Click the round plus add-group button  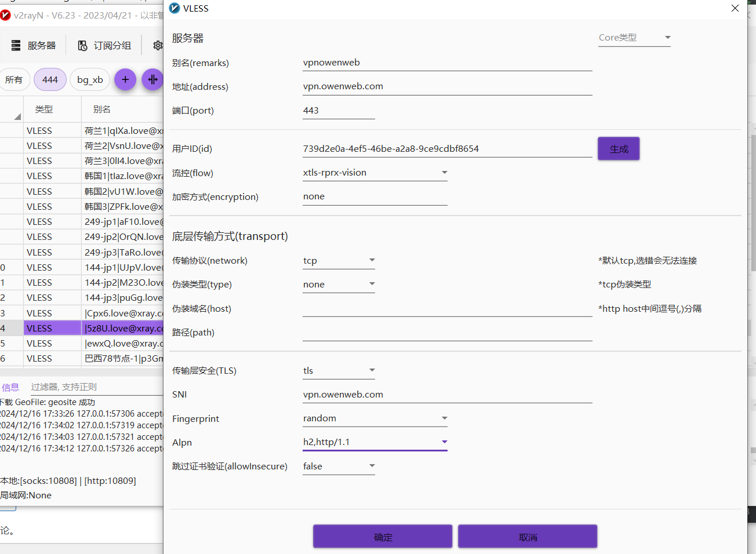tap(125, 79)
